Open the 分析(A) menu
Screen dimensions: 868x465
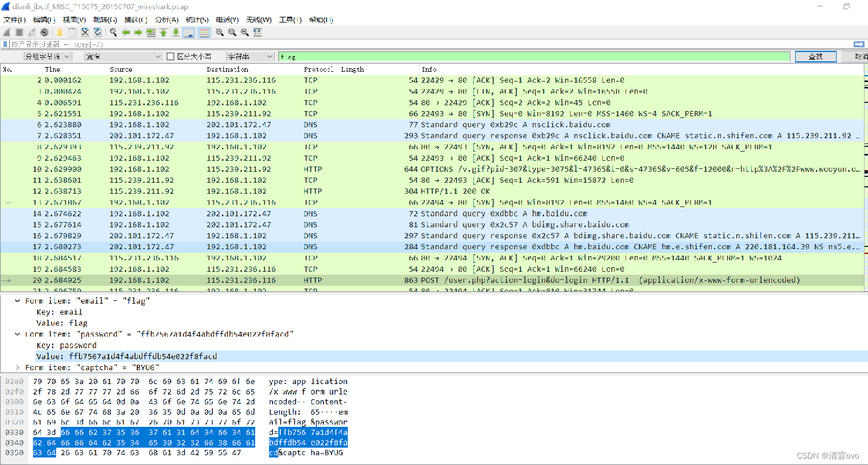click(167, 20)
